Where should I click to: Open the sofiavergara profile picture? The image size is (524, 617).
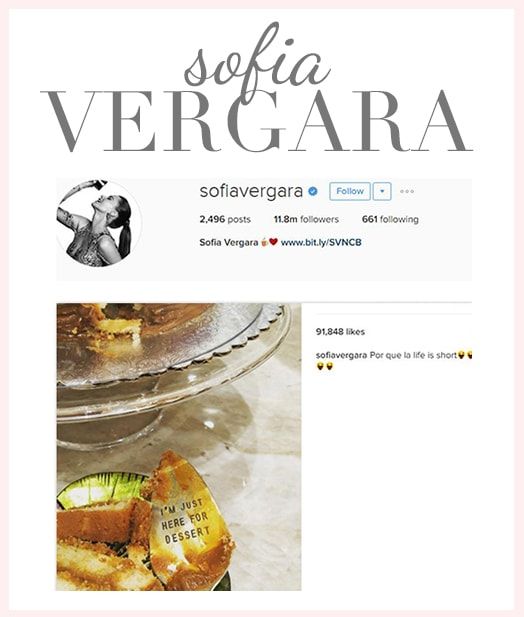(99, 223)
